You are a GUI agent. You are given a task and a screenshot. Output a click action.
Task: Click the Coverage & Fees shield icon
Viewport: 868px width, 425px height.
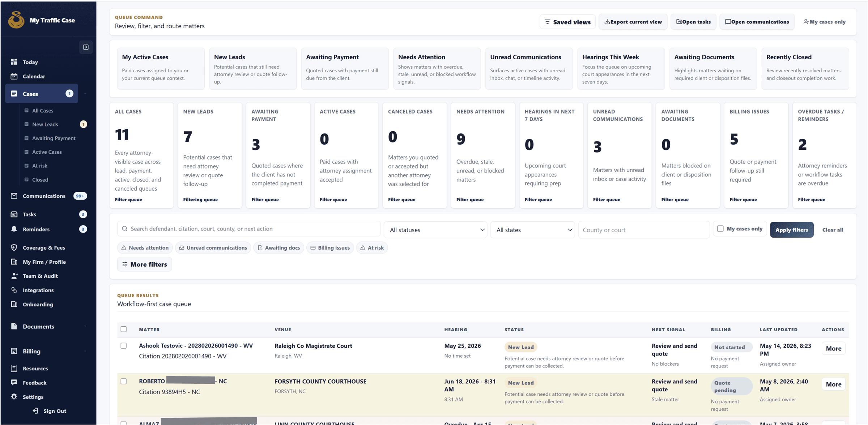tap(14, 248)
